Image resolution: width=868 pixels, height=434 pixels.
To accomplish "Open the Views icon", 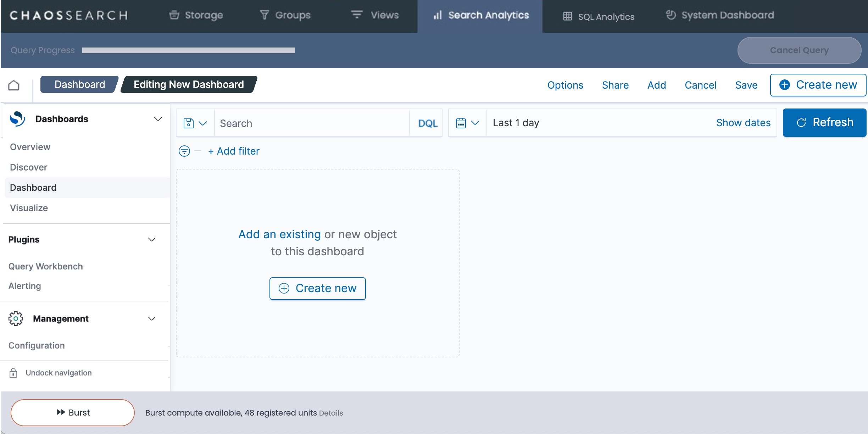I will pyautogui.click(x=356, y=15).
